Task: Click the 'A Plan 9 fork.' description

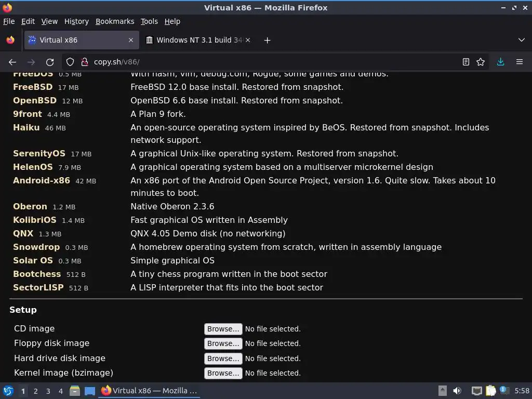Action: click(158, 114)
